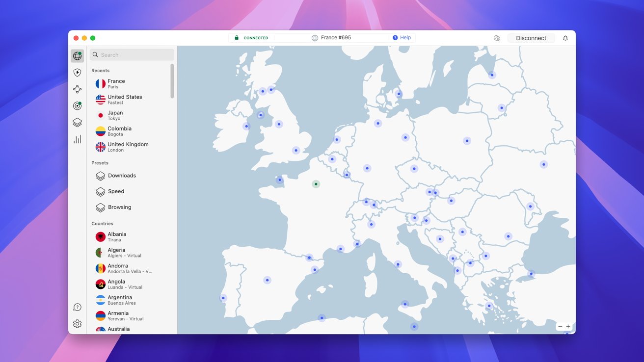
Task: Click the server search field
Action: click(x=133, y=55)
